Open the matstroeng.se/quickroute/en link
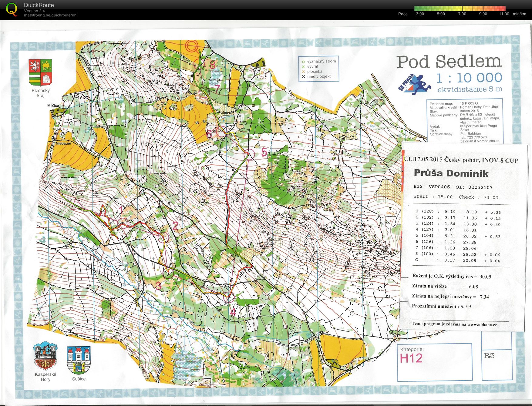The width and height of the screenshot is (532, 406). pos(50,15)
